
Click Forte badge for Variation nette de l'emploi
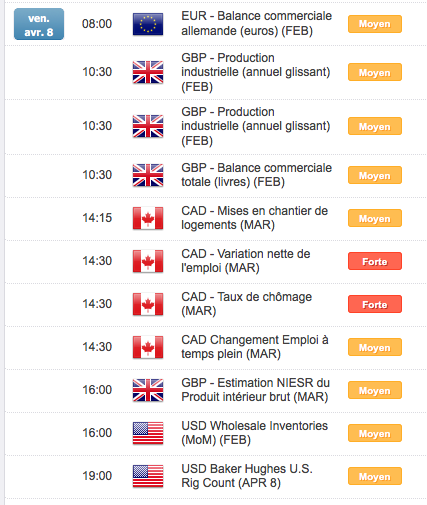[375, 261]
